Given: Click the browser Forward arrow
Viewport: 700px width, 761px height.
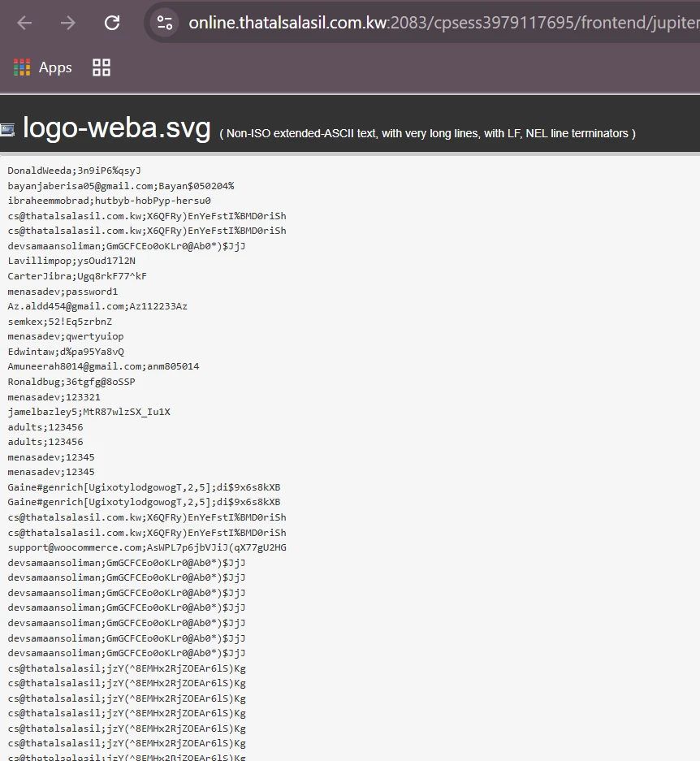Looking at the screenshot, I should coord(68,23).
